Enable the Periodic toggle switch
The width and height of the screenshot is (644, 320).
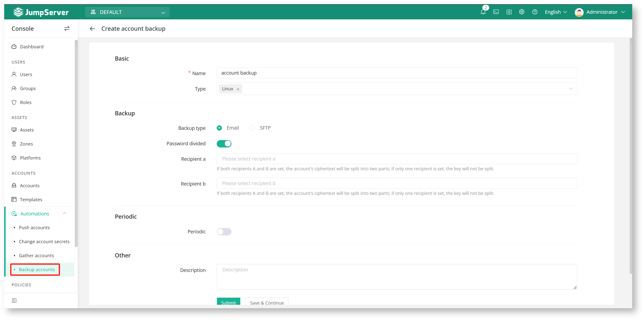224,232
